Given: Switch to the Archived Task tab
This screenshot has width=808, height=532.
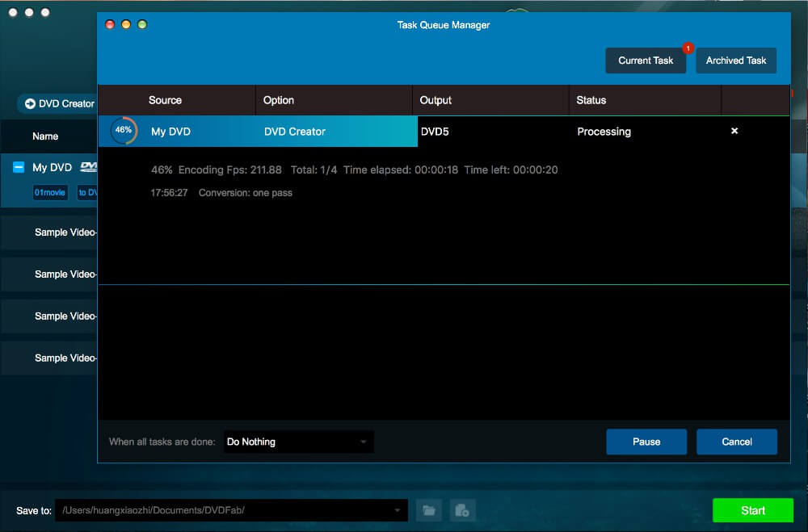Looking at the screenshot, I should click(x=735, y=61).
